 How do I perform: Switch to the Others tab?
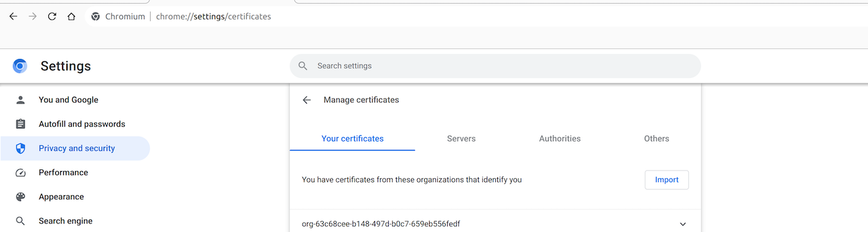pyautogui.click(x=657, y=139)
